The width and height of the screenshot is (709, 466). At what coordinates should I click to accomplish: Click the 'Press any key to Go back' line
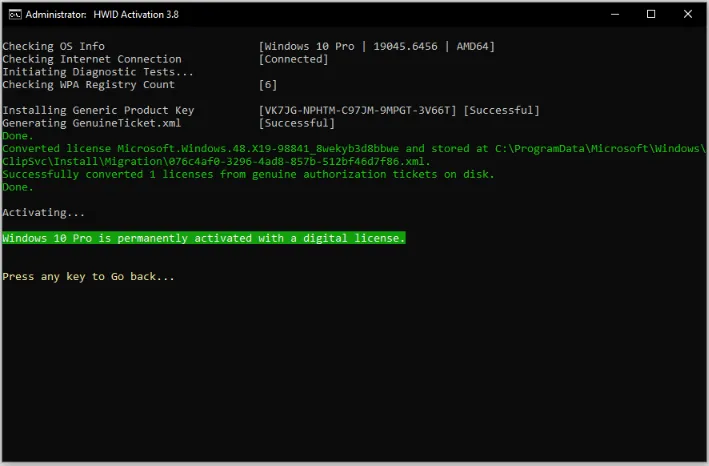tap(88, 277)
